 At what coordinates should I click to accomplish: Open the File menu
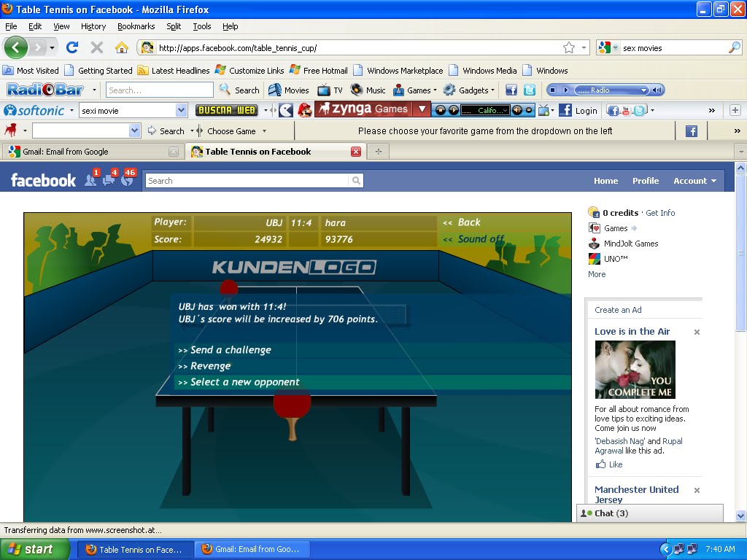click(11, 26)
